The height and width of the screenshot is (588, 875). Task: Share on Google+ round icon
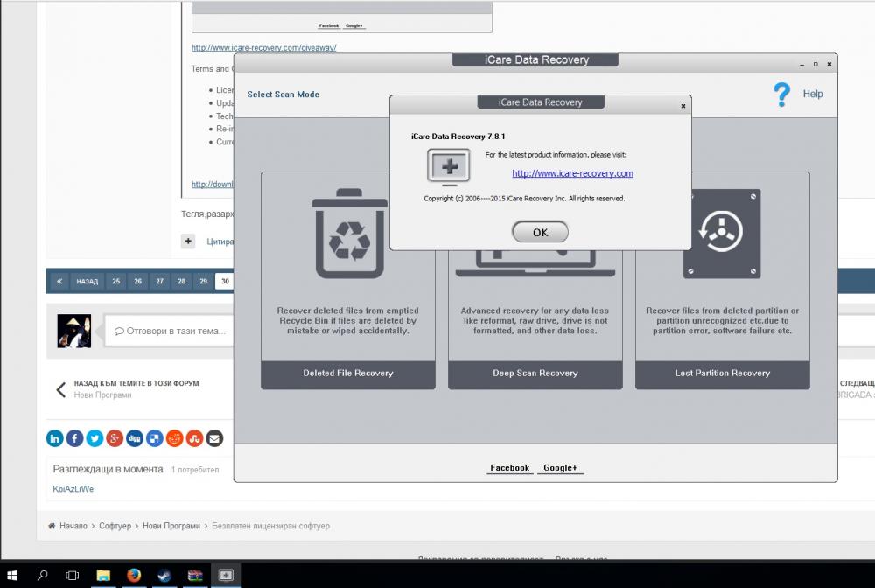pyautogui.click(x=115, y=438)
